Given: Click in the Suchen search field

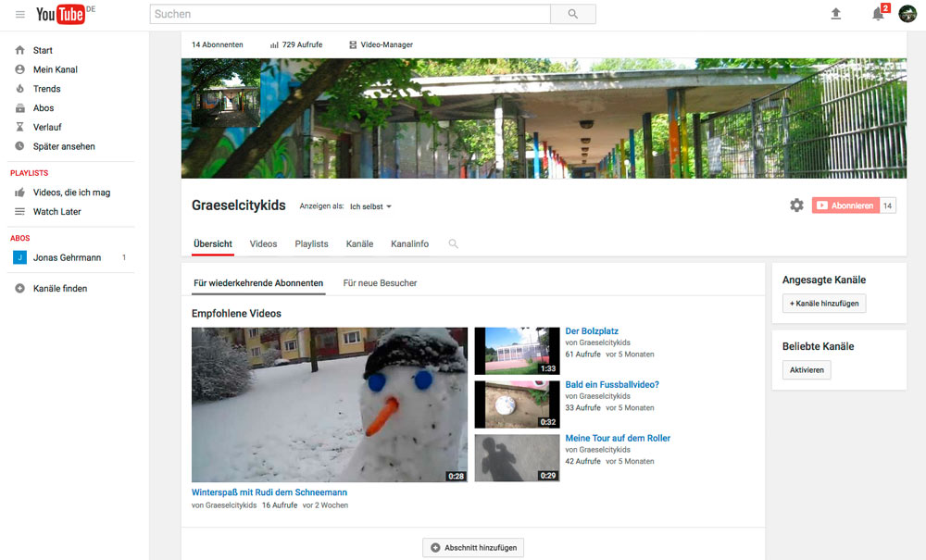Looking at the screenshot, I should 350,14.
